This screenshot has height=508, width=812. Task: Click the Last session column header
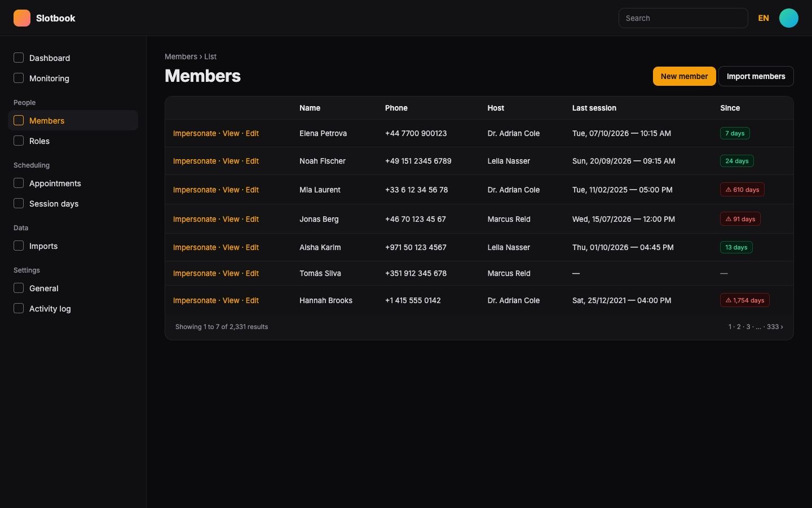click(x=594, y=108)
